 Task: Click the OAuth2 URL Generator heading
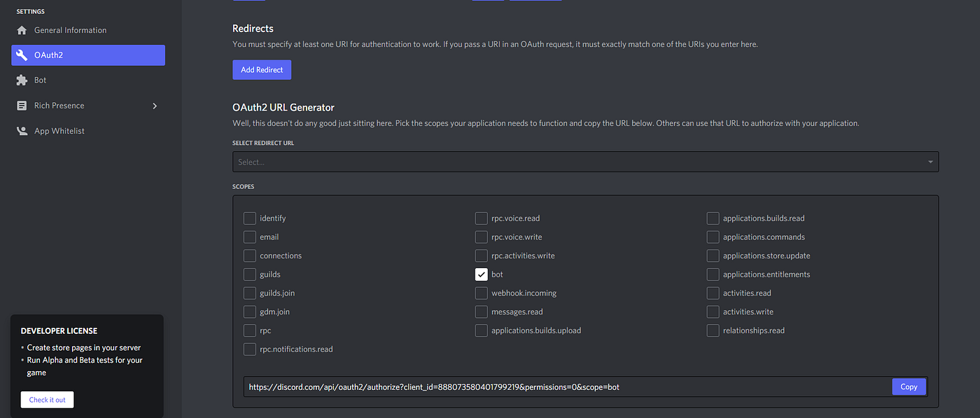point(283,108)
